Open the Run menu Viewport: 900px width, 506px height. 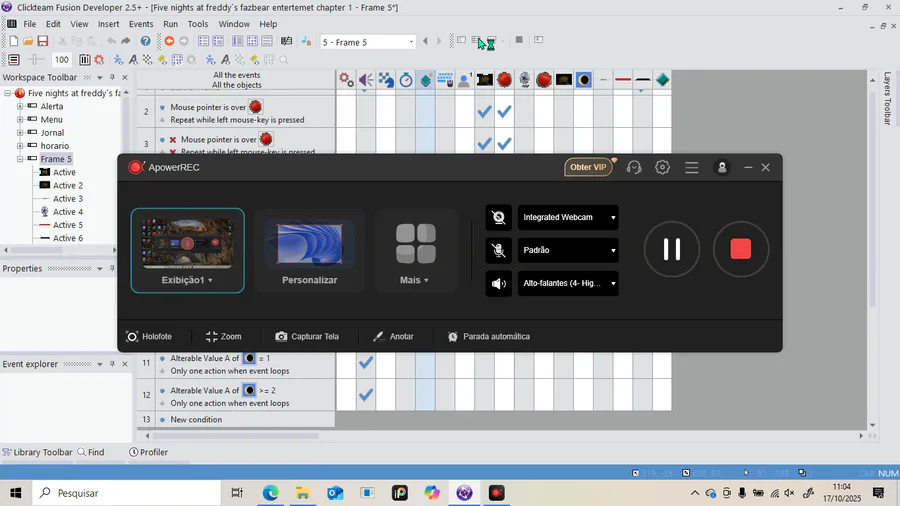(x=170, y=24)
